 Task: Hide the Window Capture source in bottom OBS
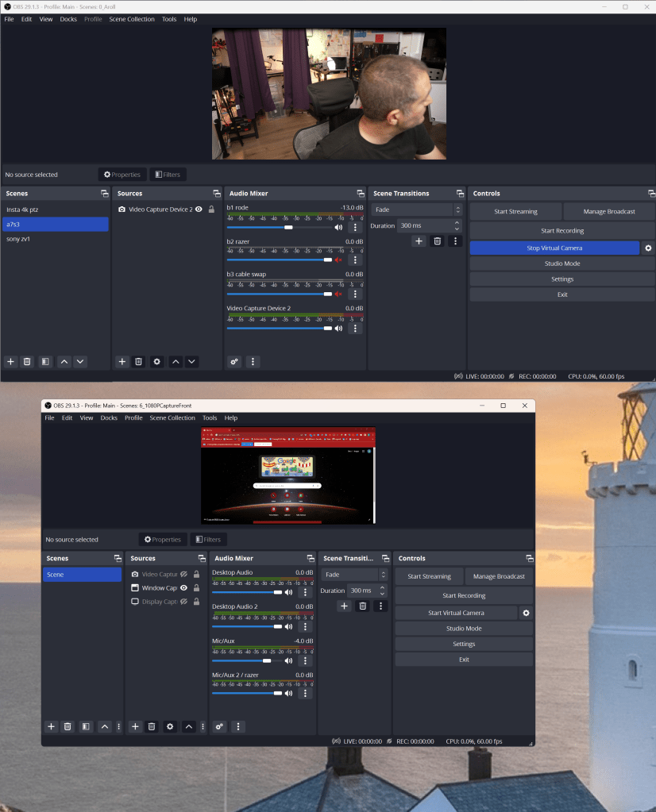(183, 588)
